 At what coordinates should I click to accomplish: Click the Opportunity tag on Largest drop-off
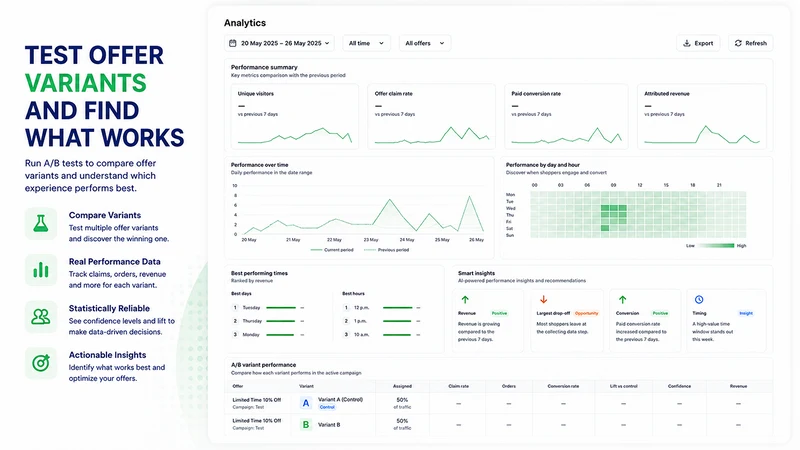tap(586, 313)
